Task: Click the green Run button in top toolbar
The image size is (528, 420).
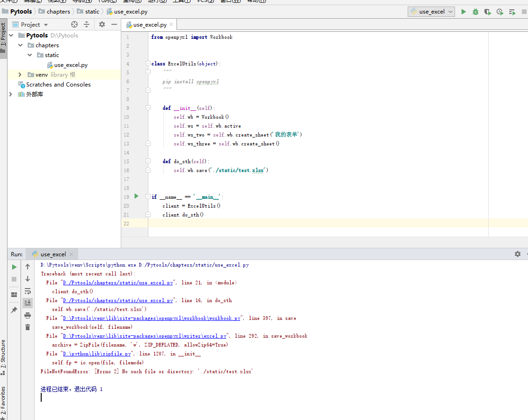Action: pos(463,12)
